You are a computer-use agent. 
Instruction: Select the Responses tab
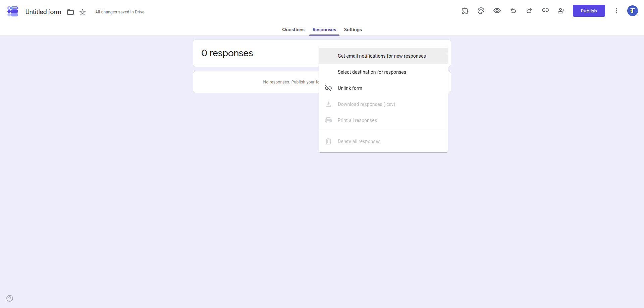[x=324, y=29]
